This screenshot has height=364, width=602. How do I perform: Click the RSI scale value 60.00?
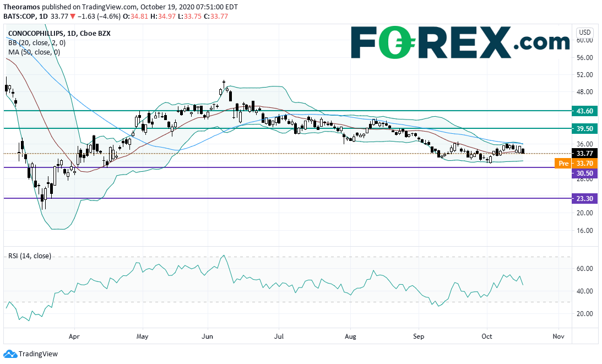pos(585,269)
